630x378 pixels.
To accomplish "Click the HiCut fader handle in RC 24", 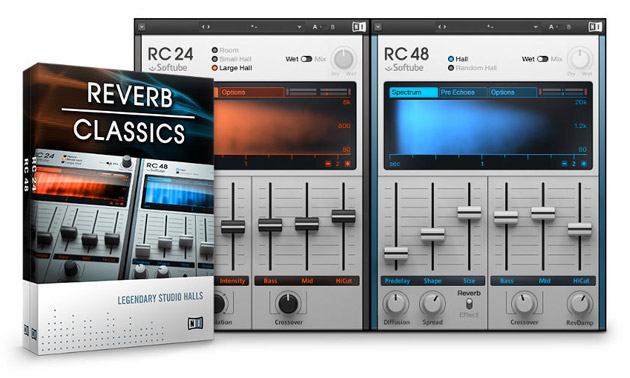I will coord(344,216).
